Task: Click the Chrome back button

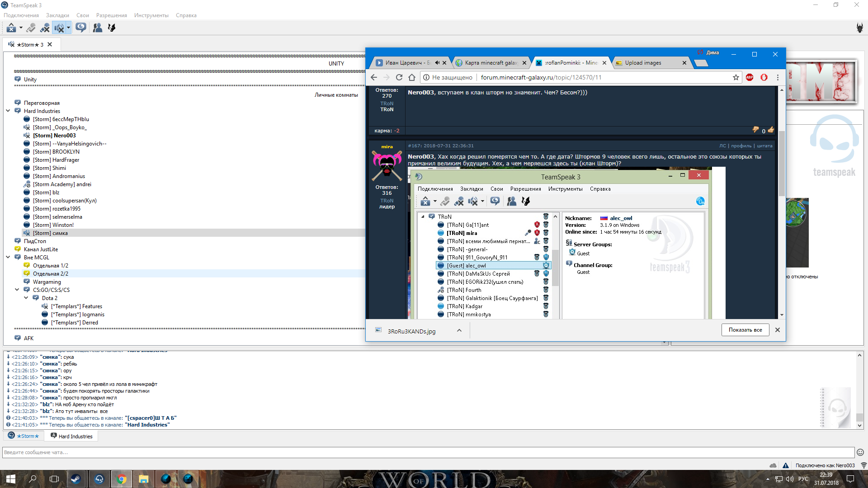Action: (x=374, y=77)
